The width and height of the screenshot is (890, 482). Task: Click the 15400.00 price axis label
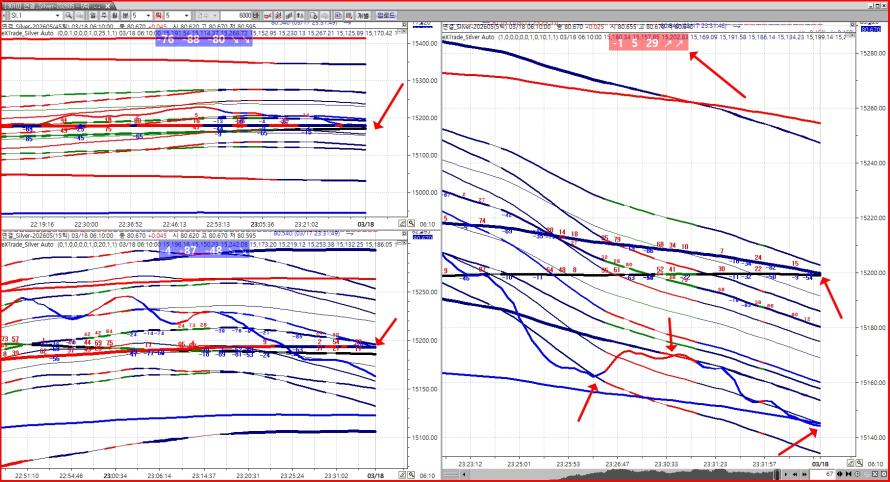424,43
